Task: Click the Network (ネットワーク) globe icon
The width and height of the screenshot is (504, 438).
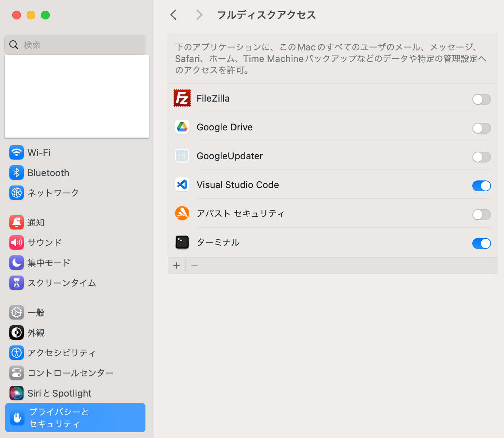Action: pos(17,193)
